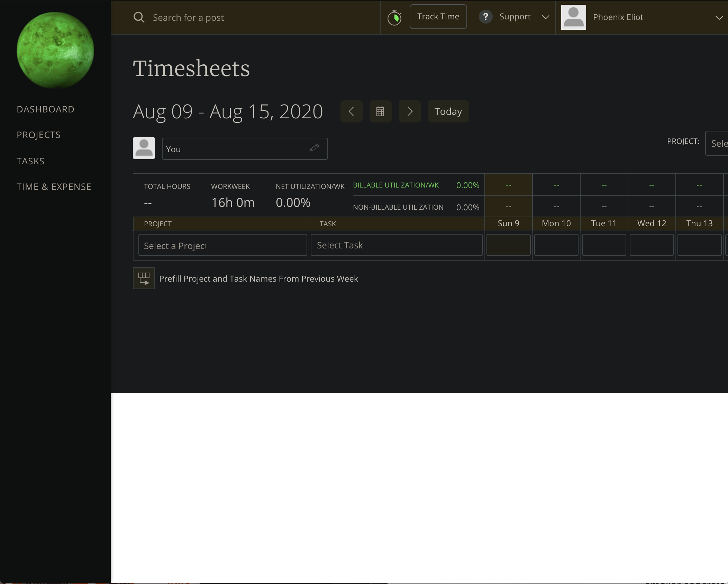Open the calendar date picker icon
This screenshot has height=584, width=728.
pos(380,111)
